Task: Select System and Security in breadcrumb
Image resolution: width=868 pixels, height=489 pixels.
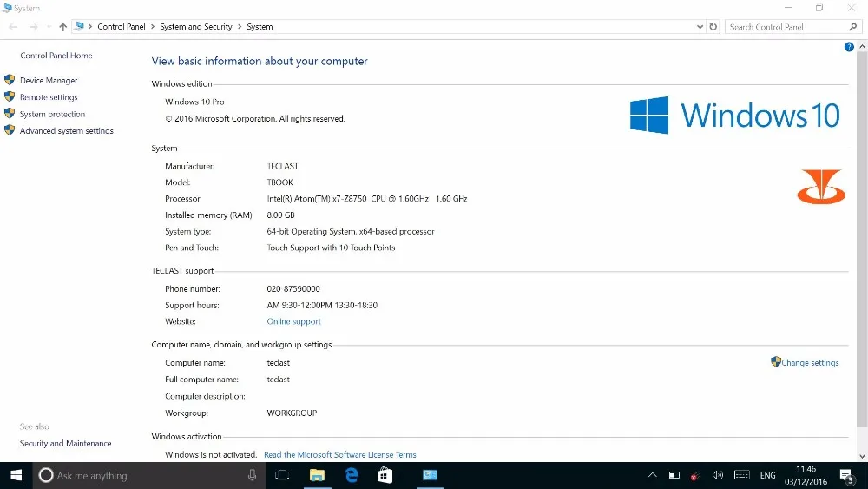Action: point(196,27)
